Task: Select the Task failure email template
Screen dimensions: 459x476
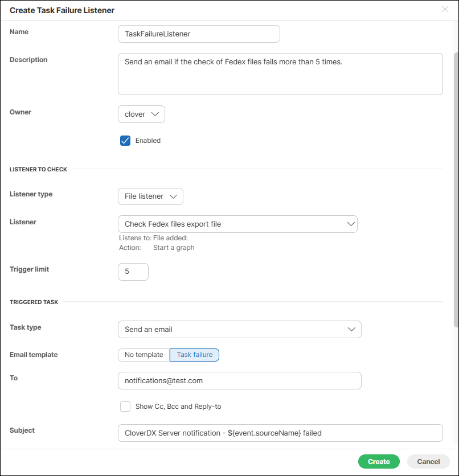Action: point(195,355)
